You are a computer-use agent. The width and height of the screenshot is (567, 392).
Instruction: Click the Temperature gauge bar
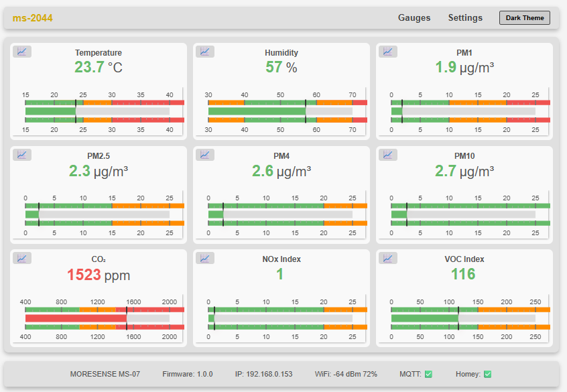pos(50,112)
